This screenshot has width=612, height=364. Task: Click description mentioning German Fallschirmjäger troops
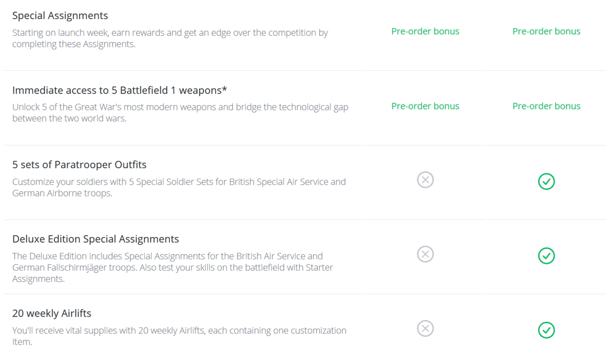(x=173, y=268)
